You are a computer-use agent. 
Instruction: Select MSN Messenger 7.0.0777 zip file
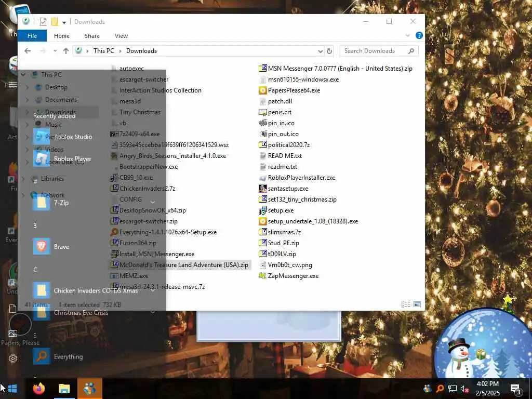click(x=335, y=69)
